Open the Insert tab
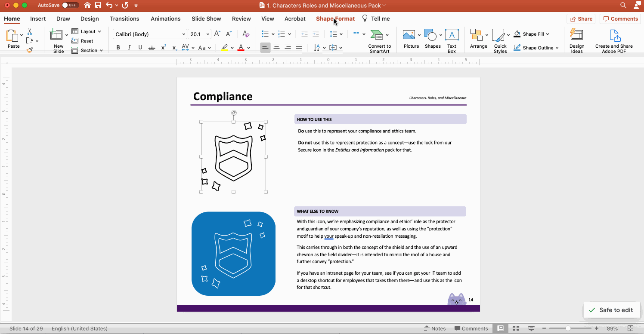Viewport: 644px width, 334px height. 38,18
